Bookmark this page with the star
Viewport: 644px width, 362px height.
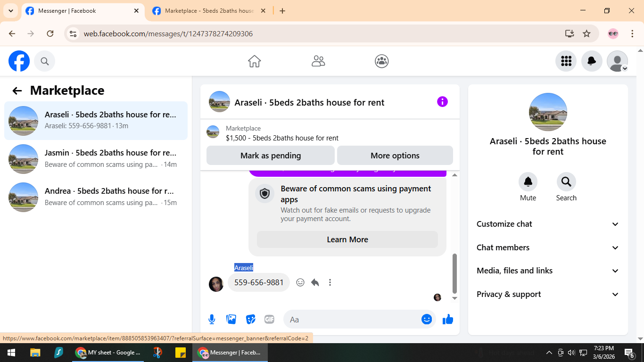[x=586, y=33]
